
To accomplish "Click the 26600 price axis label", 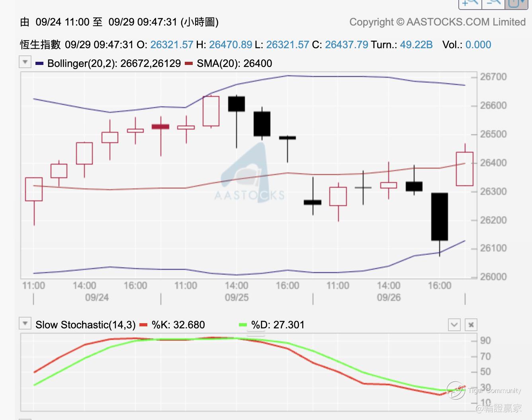I will (493, 106).
